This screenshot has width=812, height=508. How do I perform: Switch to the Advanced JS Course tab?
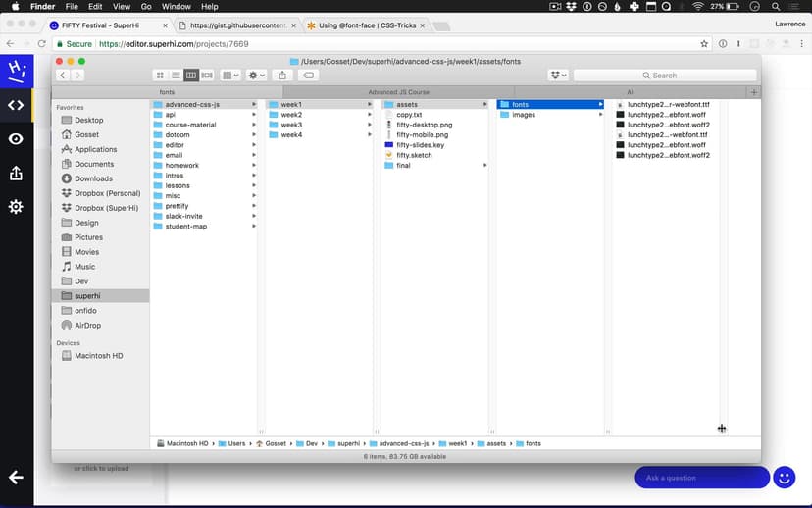[398, 92]
